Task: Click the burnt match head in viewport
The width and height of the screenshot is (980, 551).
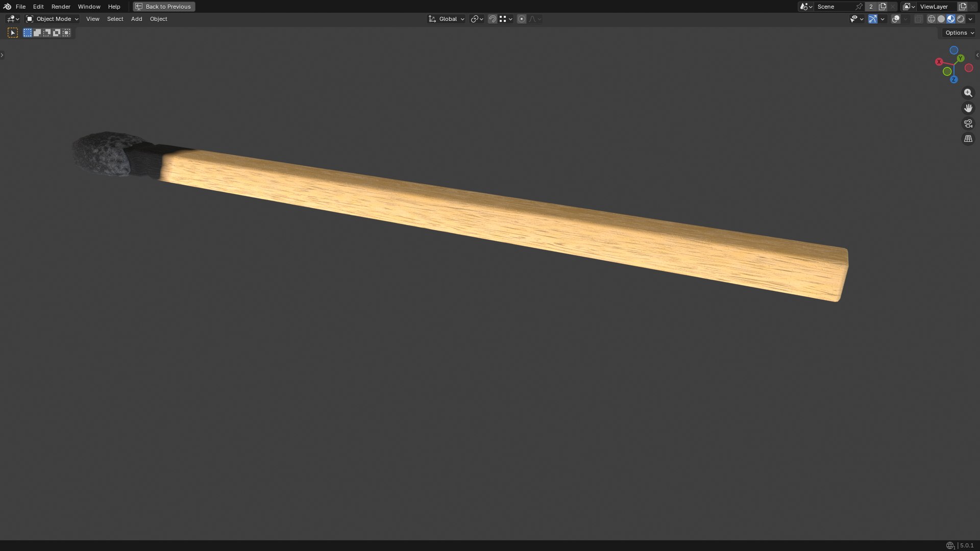Action: tap(105, 154)
